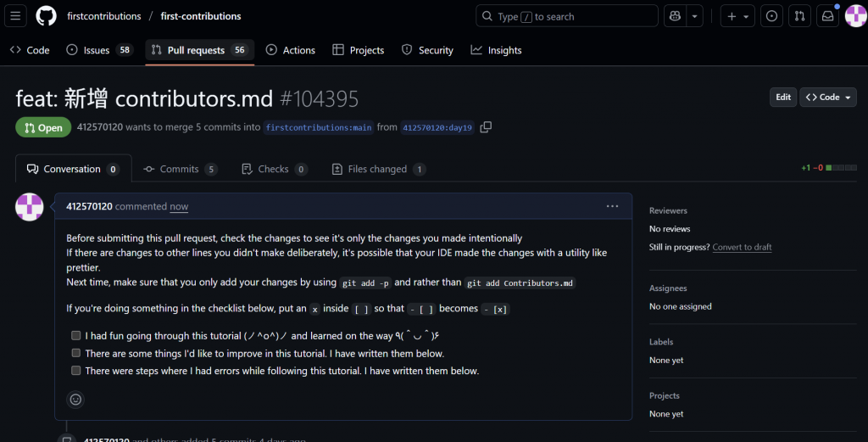868x442 pixels.
Task: Open the firstcontributions:main base branch link
Action: (x=319, y=127)
